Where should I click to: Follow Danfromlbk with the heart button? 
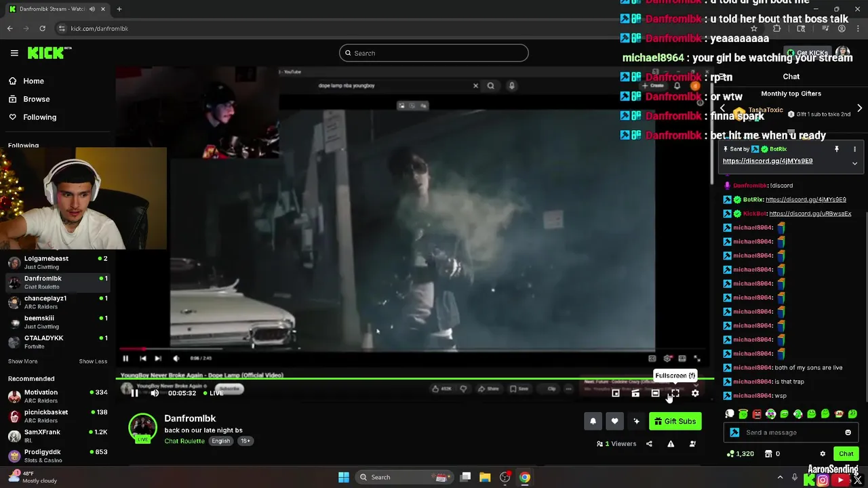(614, 421)
